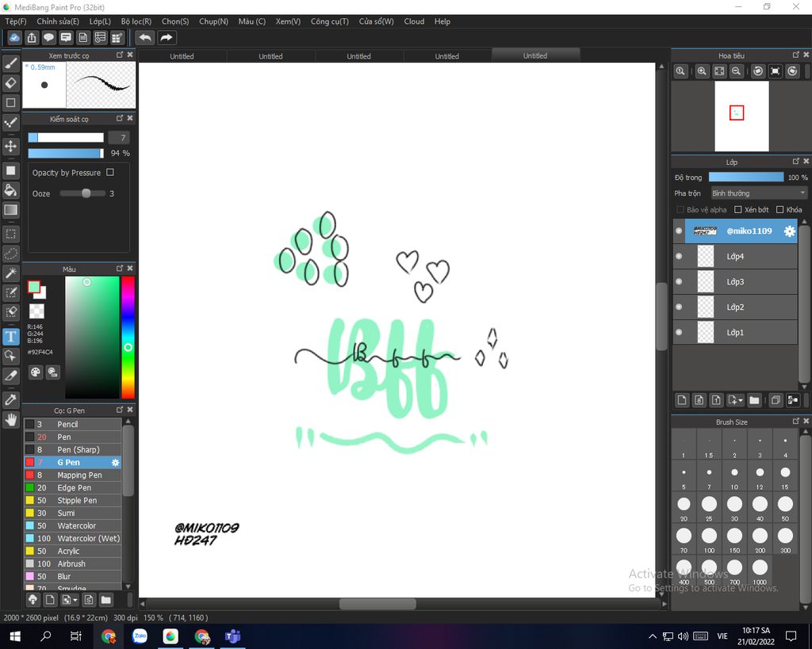Select the Eyedropper tool
Image resolution: width=812 pixels, height=649 pixels.
click(x=10, y=399)
